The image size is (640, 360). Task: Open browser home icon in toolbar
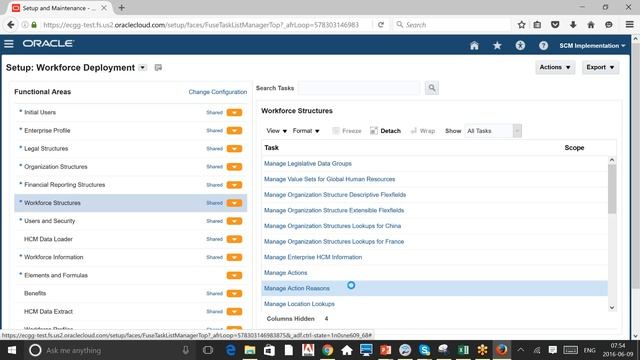point(591,25)
